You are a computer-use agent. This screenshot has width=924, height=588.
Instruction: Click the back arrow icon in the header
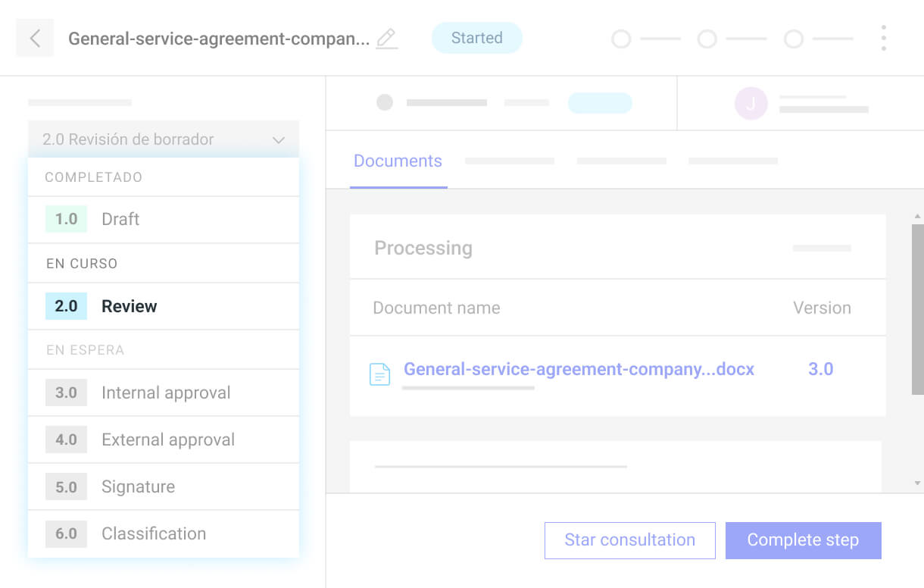pos(35,37)
